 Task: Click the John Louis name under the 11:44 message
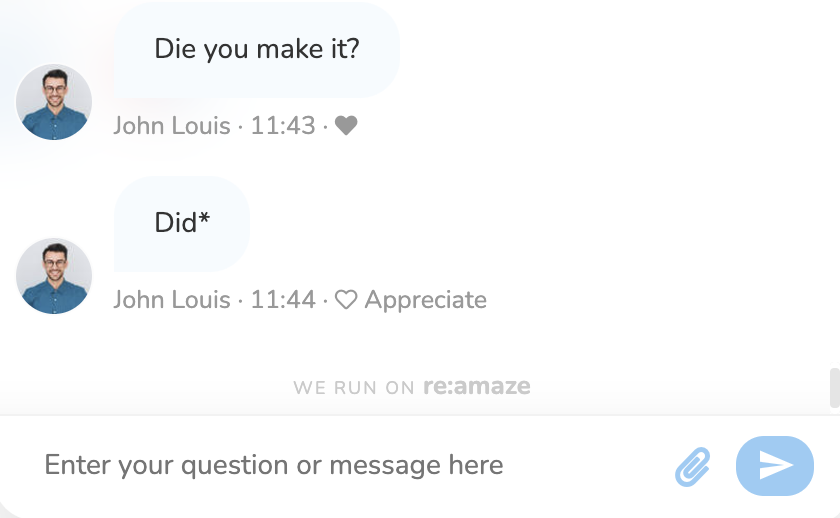click(171, 300)
